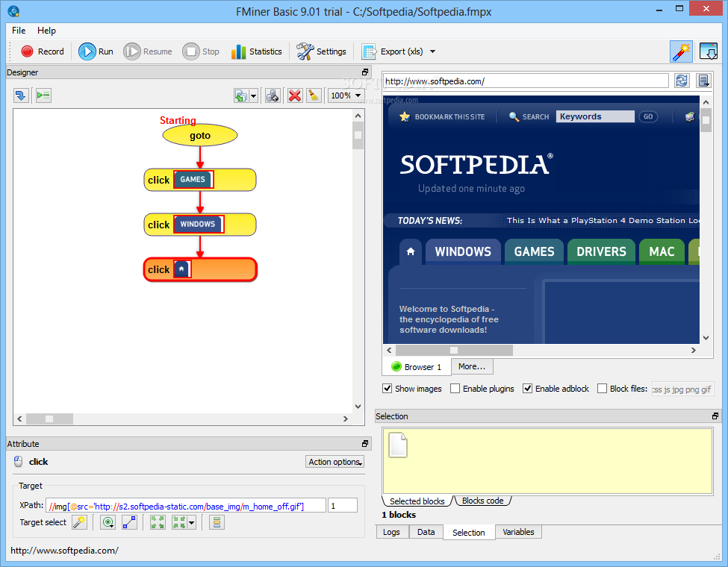The image size is (728, 567).
Task: Run the project with the Run button
Action: pos(96,51)
